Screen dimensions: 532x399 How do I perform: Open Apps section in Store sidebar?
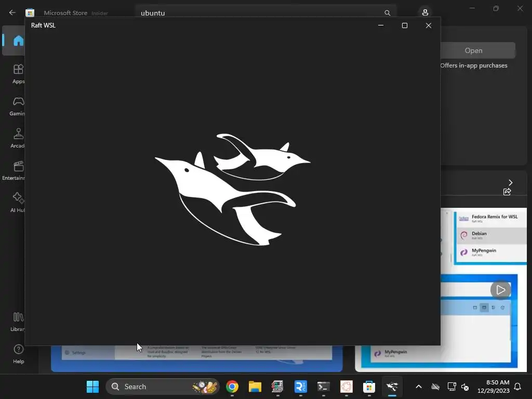pos(18,74)
